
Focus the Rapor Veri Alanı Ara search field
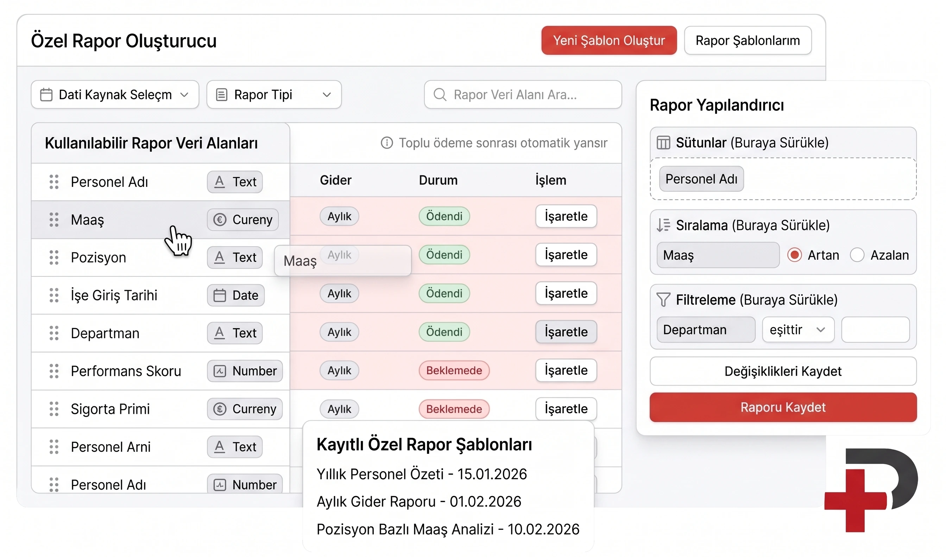pyautogui.click(x=523, y=94)
